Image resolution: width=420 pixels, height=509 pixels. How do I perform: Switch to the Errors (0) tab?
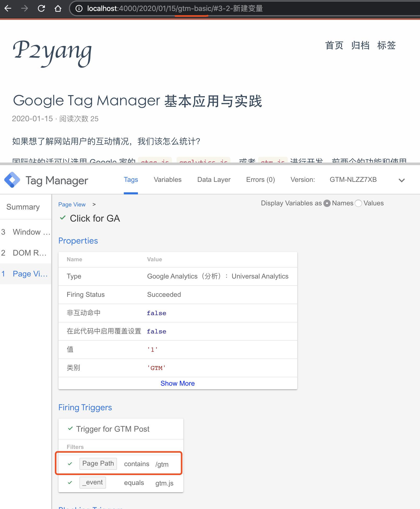[260, 180]
